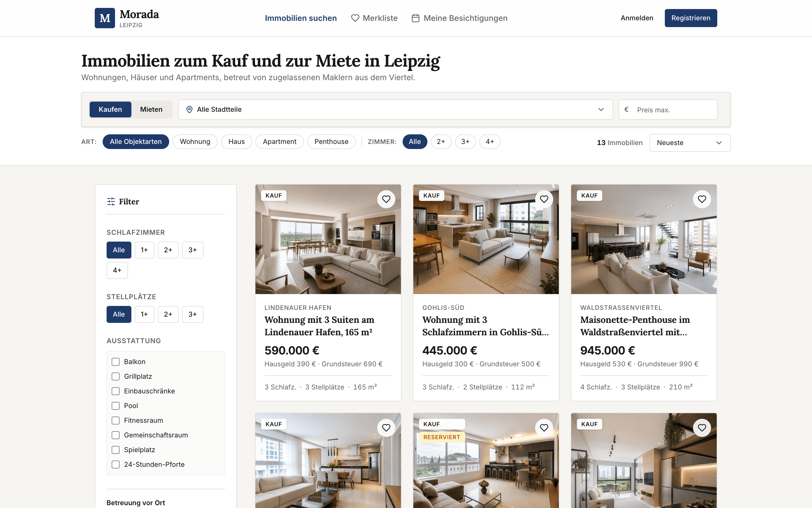Expand the Neueste sort dropdown
812x508 pixels.
[x=690, y=143]
